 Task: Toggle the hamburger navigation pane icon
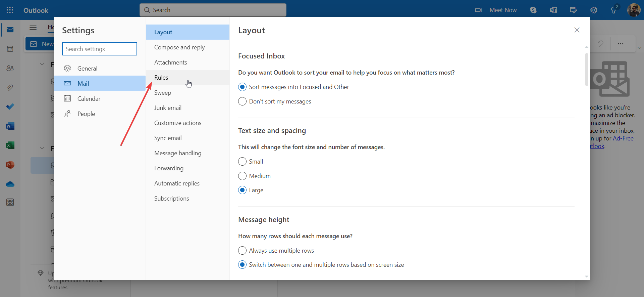(33, 27)
